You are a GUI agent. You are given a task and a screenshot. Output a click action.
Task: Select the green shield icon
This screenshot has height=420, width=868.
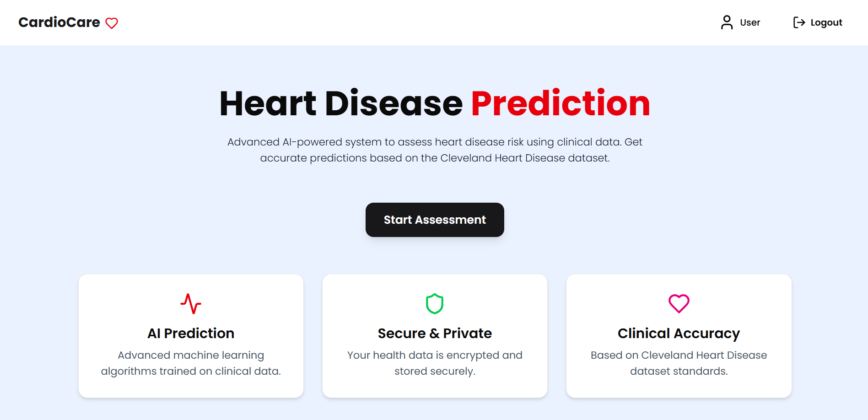(x=435, y=303)
